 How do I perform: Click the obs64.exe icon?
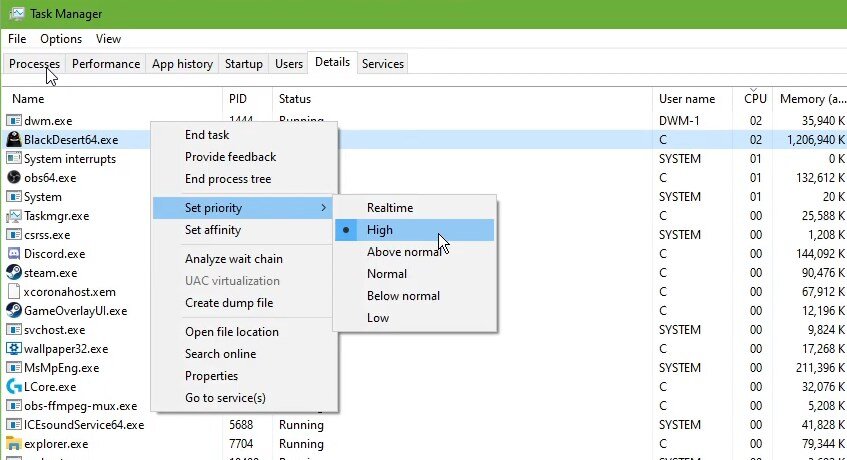[14, 178]
